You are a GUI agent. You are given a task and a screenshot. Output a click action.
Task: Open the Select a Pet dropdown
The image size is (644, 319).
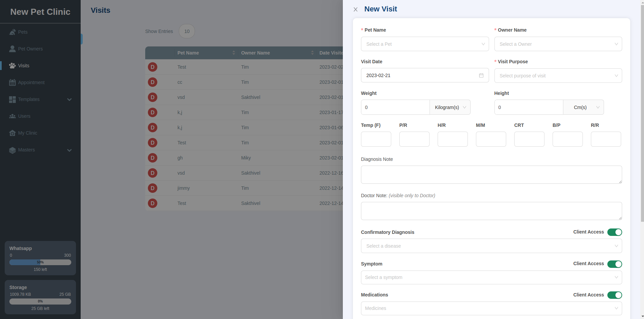pos(425,44)
